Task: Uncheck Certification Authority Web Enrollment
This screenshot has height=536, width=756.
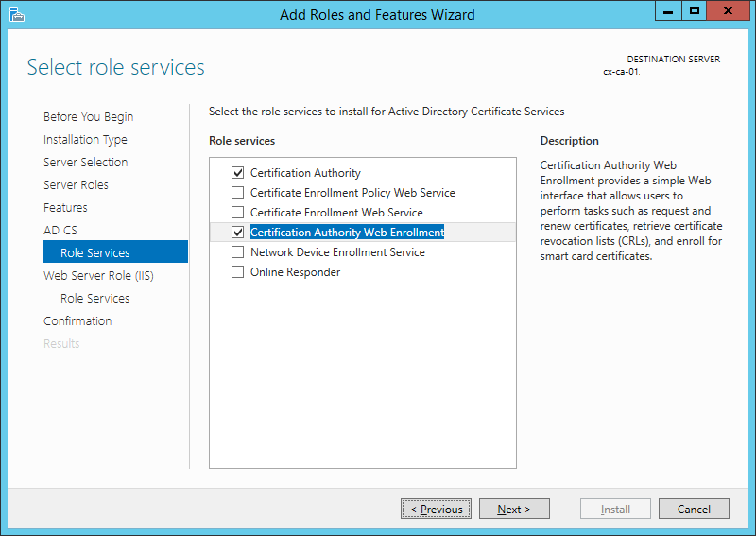Action: (x=237, y=233)
